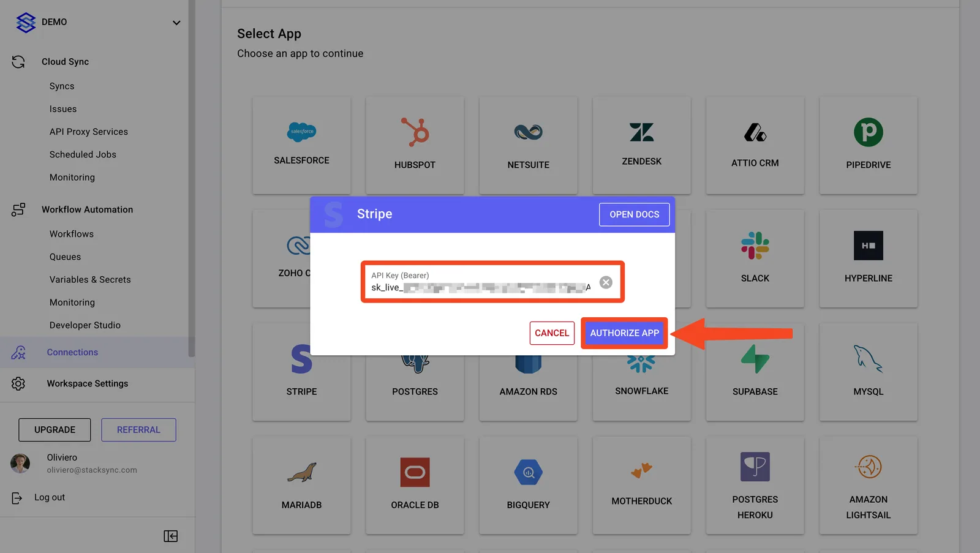Viewport: 980px width, 553px height.
Task: Select the Salesforce app card
Action: [x=301, y=145]
